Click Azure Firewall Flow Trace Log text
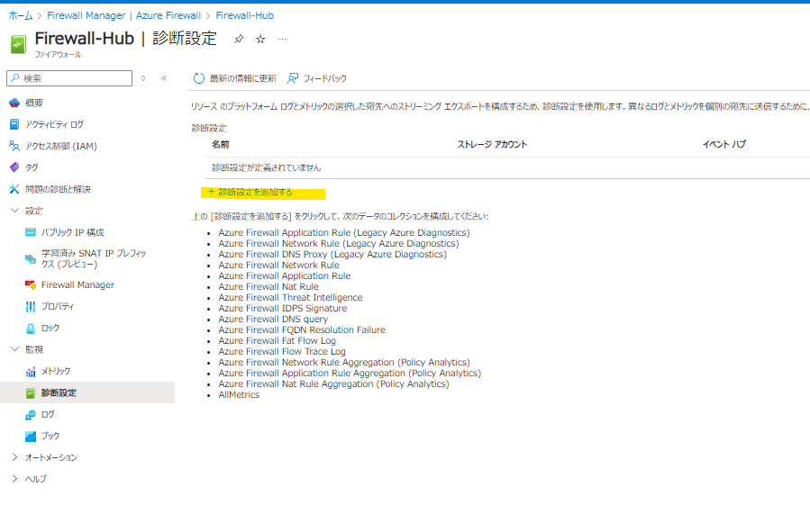Viewport: 810px width, 532px height. tap(282, 352)
